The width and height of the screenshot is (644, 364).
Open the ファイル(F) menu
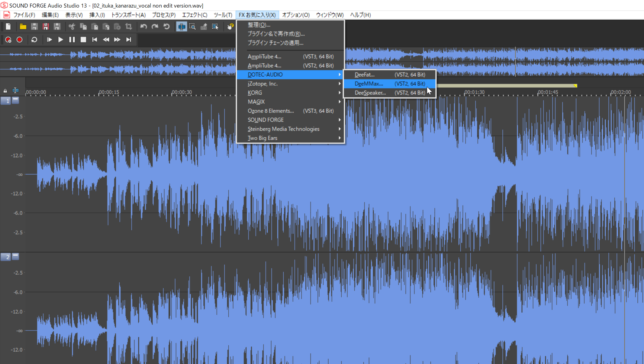(24, 15)
